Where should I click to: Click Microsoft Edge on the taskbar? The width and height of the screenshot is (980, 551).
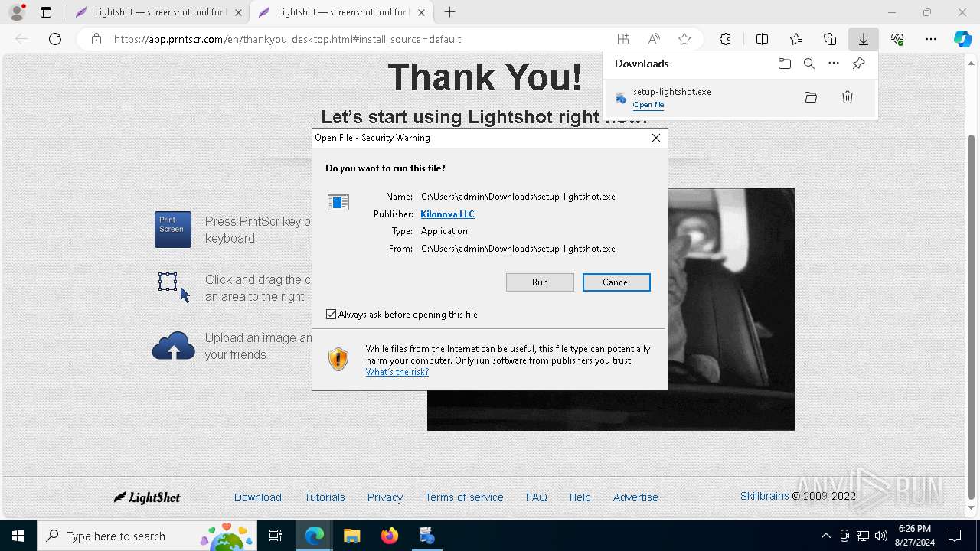pyautogui.click(x=315, y=536)
